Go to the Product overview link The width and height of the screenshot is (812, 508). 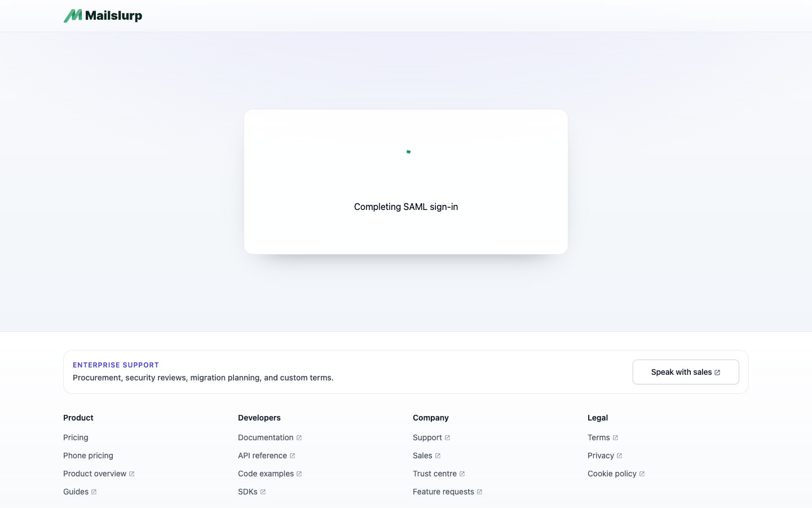coord(99,474)
